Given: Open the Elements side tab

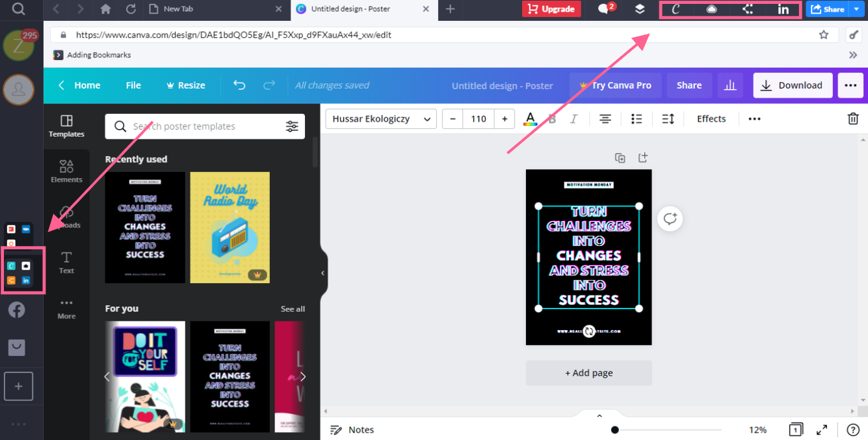Looking at the screenshot, I should [66, 172].
